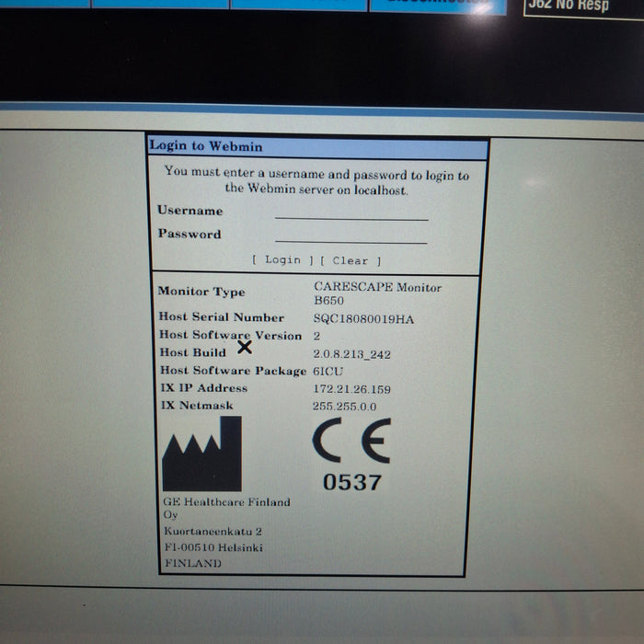Screen dimensions: 644x644
Task: Click the '0537' notified body number
Action: (x=352, y=482)
